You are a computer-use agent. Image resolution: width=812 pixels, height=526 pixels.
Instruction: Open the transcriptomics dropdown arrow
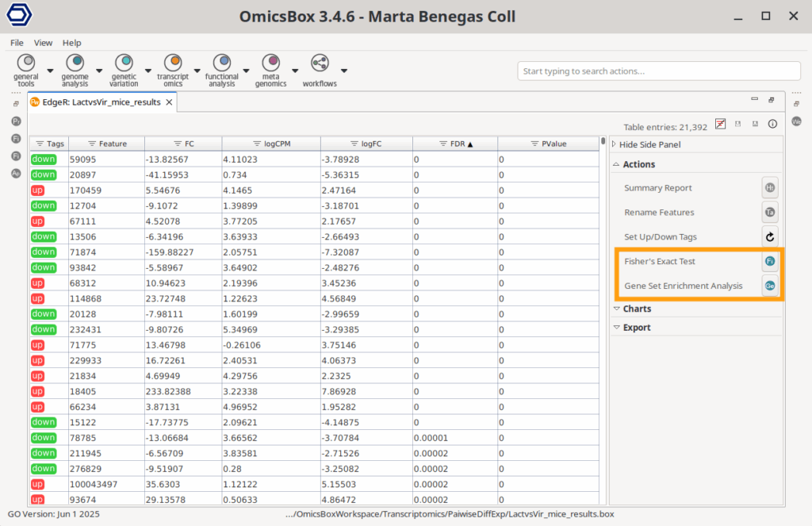click(x=197, y=71)
